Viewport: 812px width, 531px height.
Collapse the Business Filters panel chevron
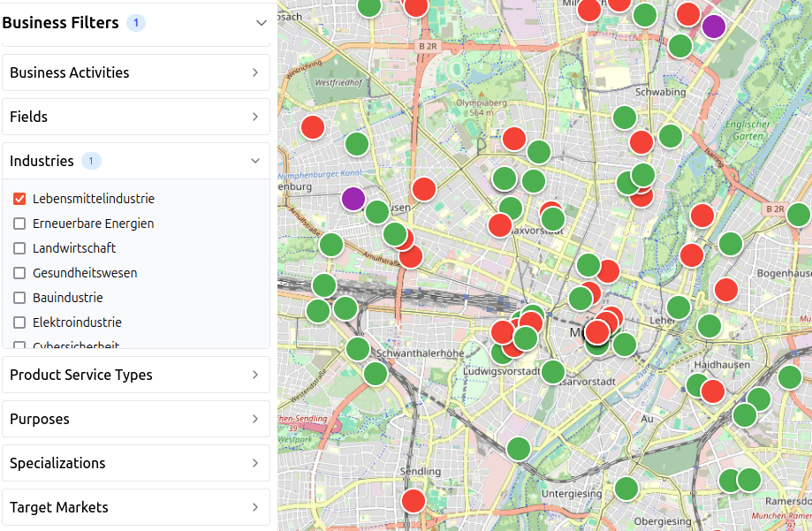click(261, 23)
